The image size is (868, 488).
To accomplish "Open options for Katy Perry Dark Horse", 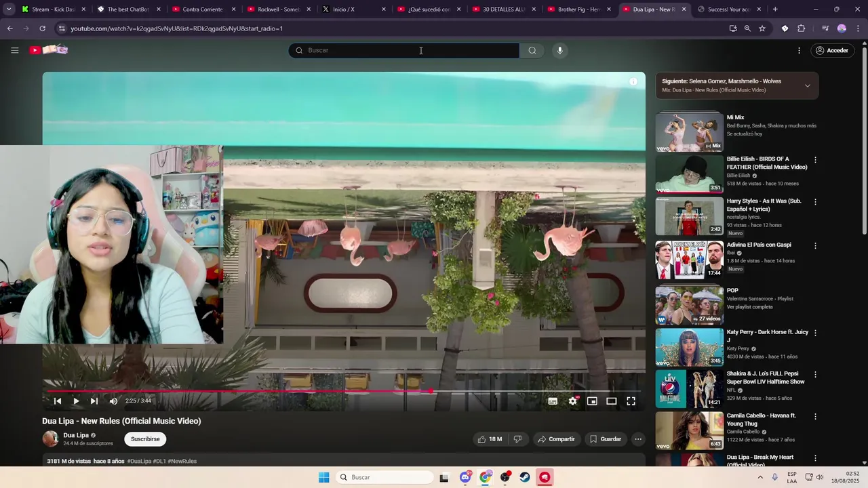I will point(815,333).
